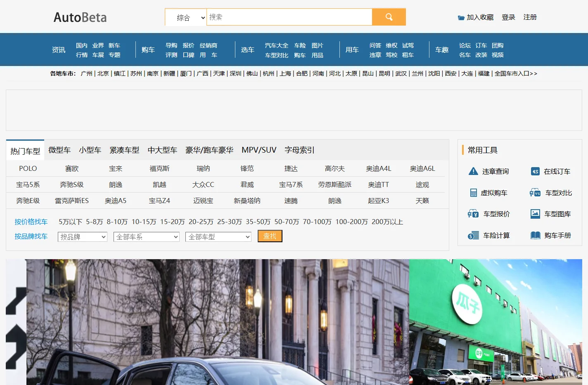Click the 视频 navigation link
Screen dimensions: 588x385
click(498, 55)
